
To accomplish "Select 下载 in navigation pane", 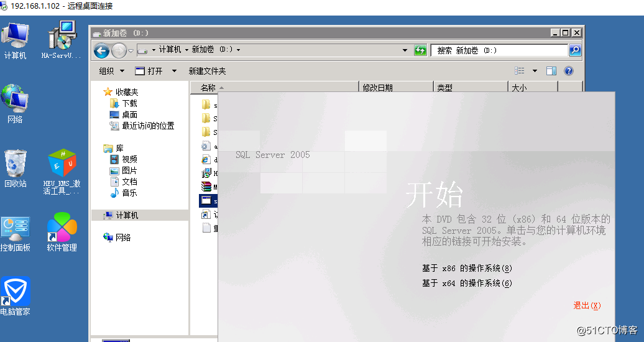I will [x=124, y=103].
